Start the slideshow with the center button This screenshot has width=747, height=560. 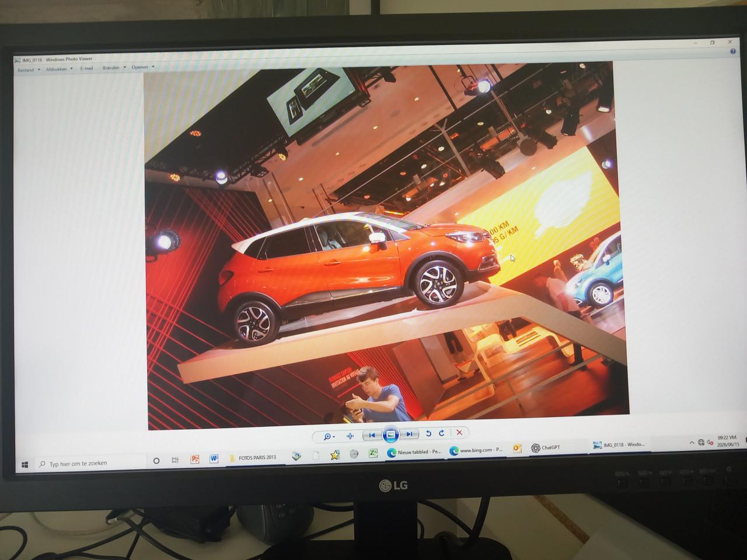point(391,435)
